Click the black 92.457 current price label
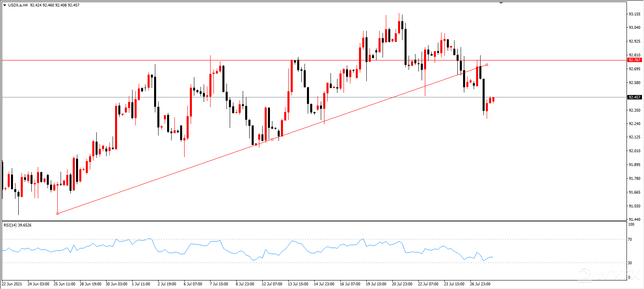The height and width of the screenshot is (289, 644). click(634, 97)
